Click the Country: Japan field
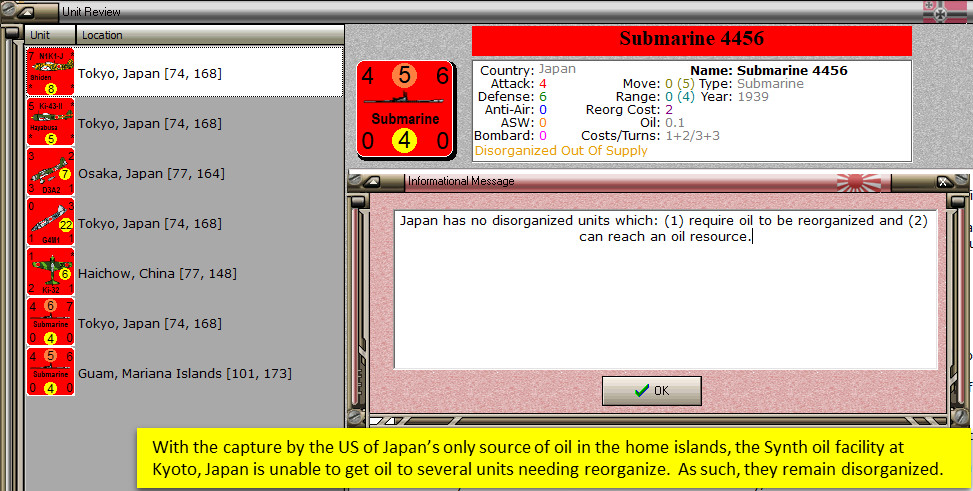The width and height of the screenshot is (973, 491). pos(527,70)
